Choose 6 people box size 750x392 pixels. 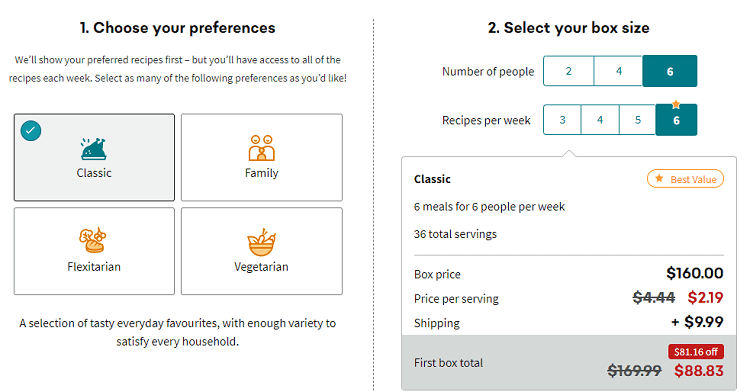tap(670, 71)
